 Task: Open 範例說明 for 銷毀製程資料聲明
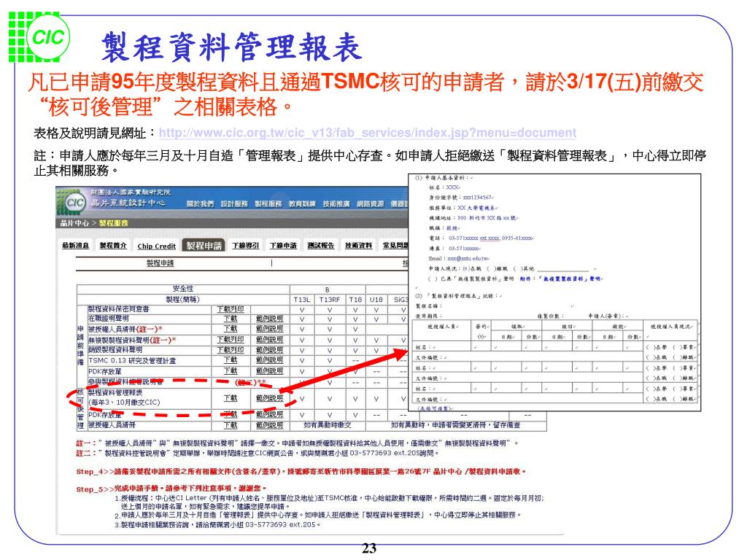pyautogui.click(x=269, y=350)
